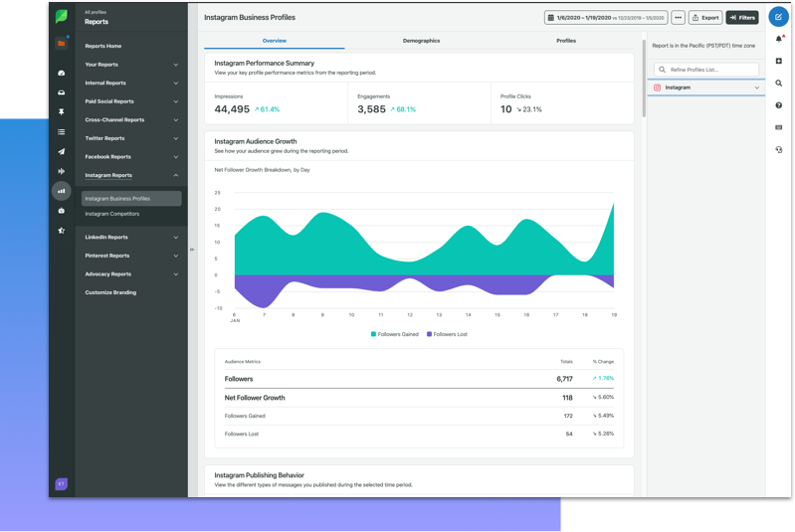Click the Followers Gained legend swatch
This screenshot has height=532, width=795.
374,334
